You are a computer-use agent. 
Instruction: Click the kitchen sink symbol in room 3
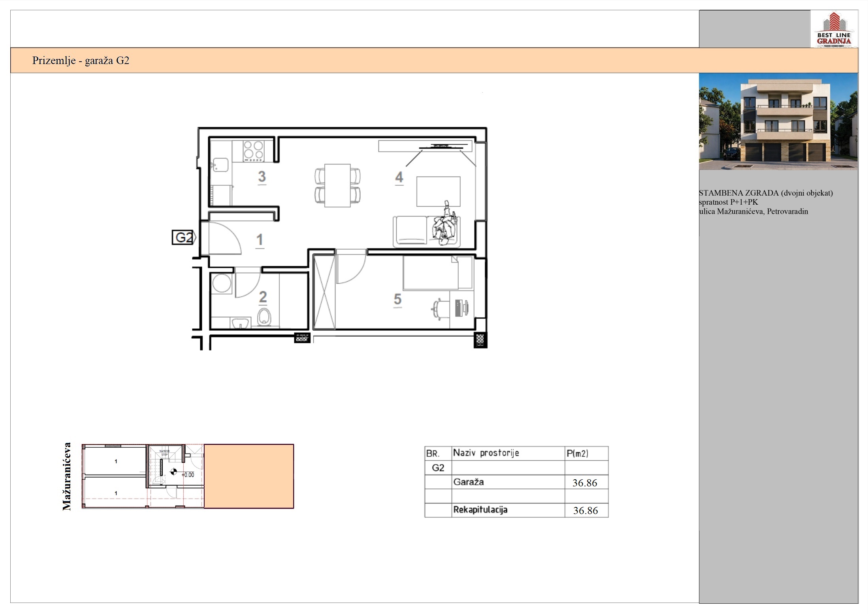coord(220,164)
